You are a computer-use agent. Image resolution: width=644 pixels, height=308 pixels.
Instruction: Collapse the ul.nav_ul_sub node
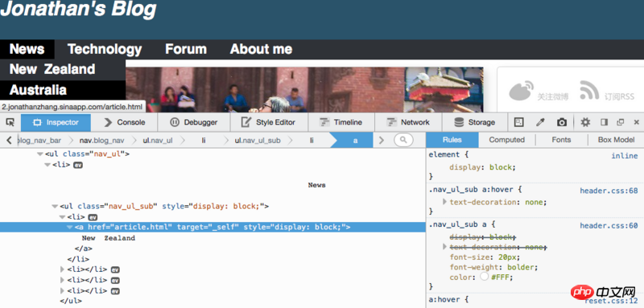click(55, 207)
